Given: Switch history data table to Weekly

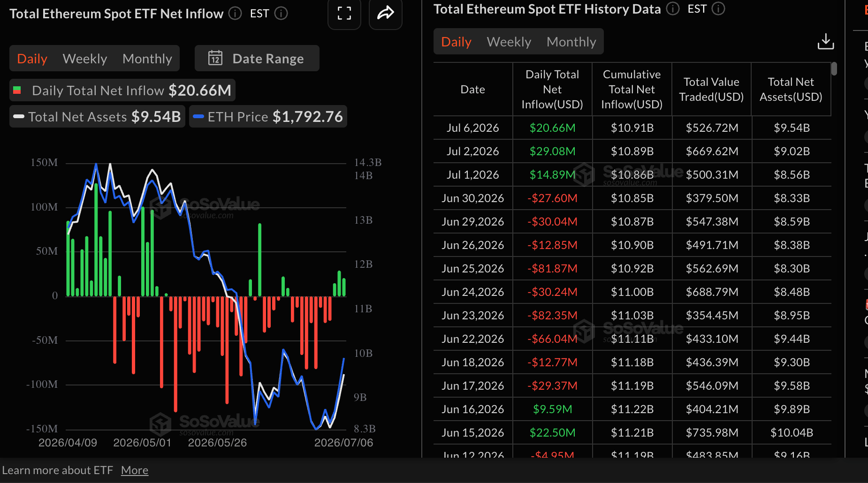Looking at the screenshot, I should click(x=509, y=42).
